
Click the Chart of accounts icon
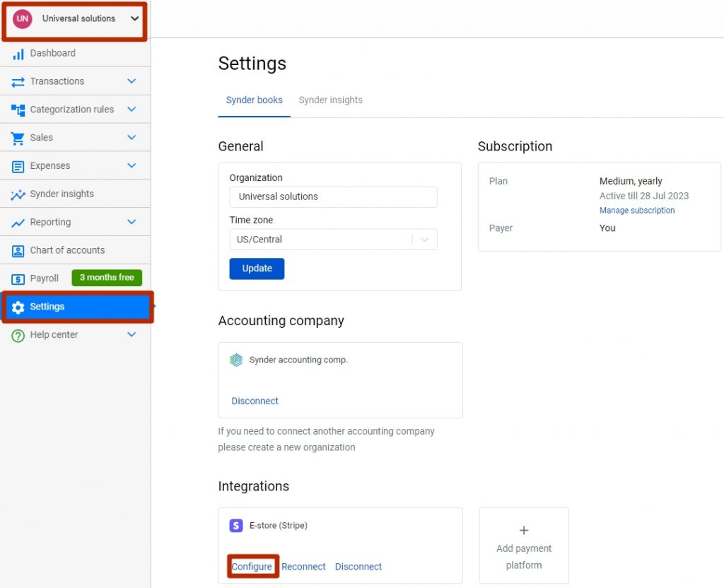18,251
